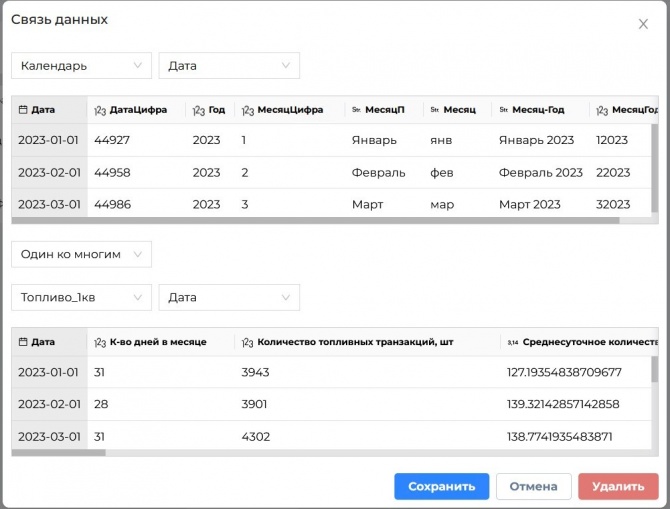This screenshot has height=509, width=670.
Task: Click the number type icon beside МесяцГод
Action: 602,110
